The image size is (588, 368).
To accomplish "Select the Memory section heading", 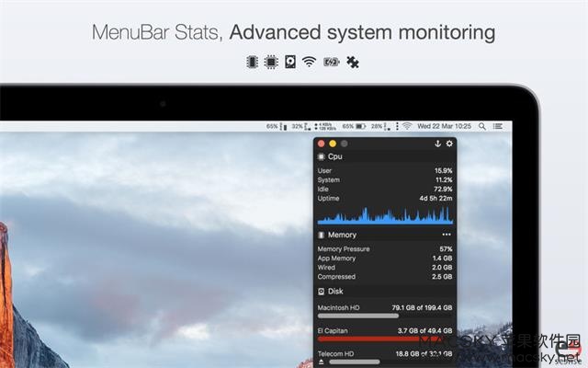I will pos(342,235).
